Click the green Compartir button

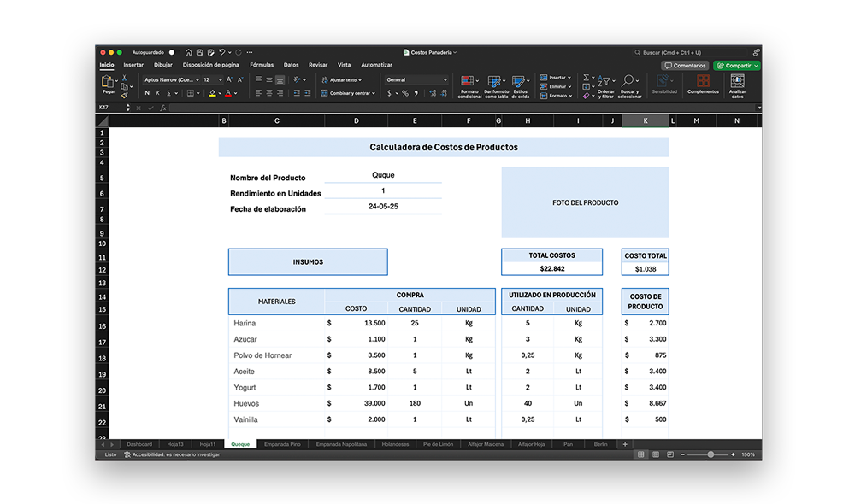pyautogui.click(x=737, y=66)
